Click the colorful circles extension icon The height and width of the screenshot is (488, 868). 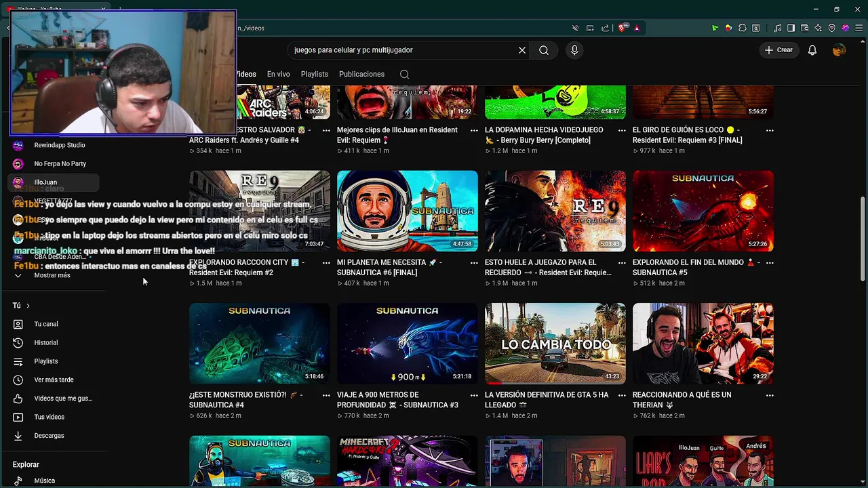(x=728, y=28)
